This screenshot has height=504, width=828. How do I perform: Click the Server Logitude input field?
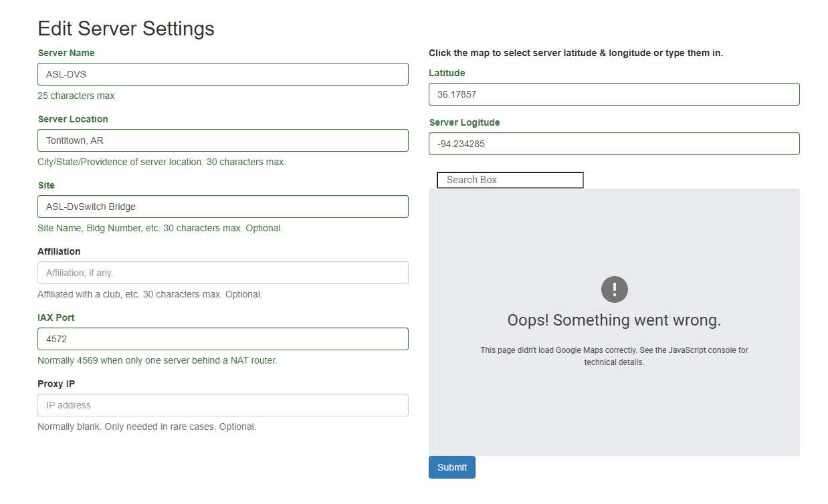click(613, 144)
